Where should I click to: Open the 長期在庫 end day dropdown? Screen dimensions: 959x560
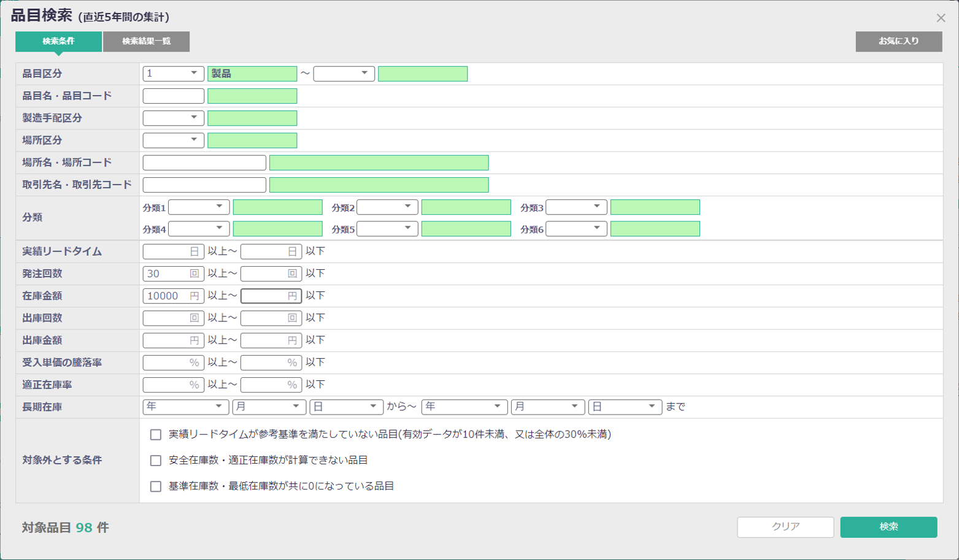pyautogui.click(x=624, y=406)
